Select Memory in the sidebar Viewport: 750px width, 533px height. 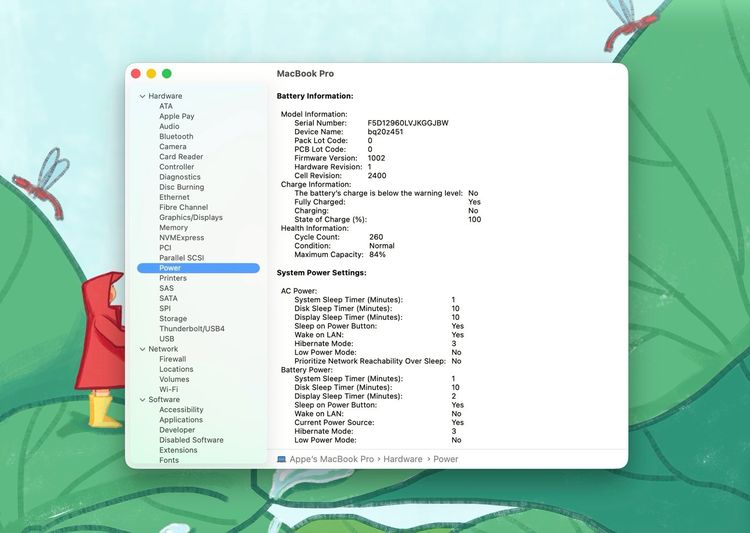point(173,228)
